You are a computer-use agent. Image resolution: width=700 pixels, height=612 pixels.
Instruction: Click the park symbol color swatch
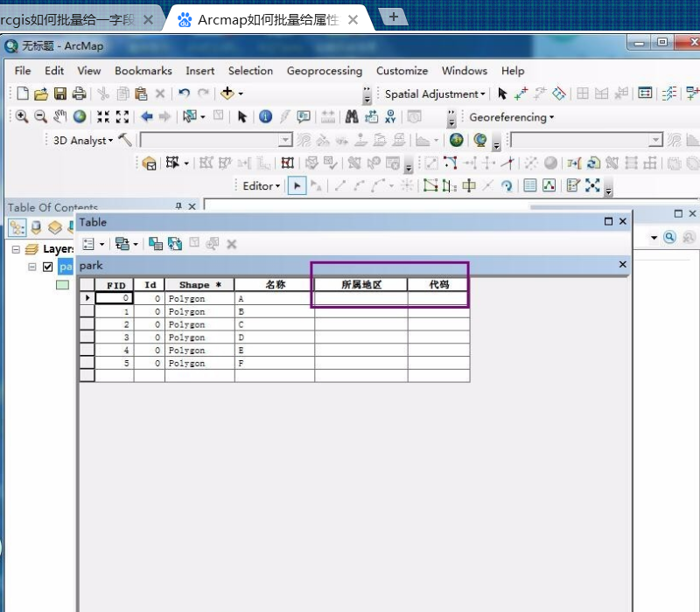click(x=62, y=285)
